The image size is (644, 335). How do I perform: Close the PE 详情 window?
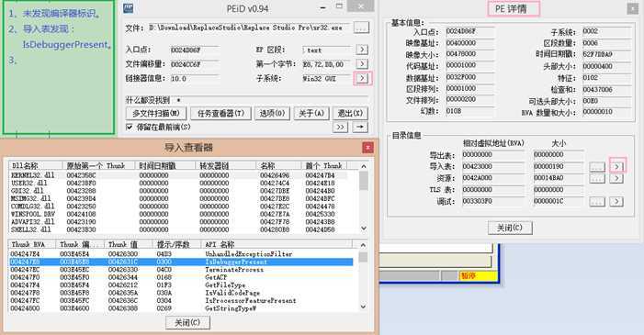[x=633, y=8]
